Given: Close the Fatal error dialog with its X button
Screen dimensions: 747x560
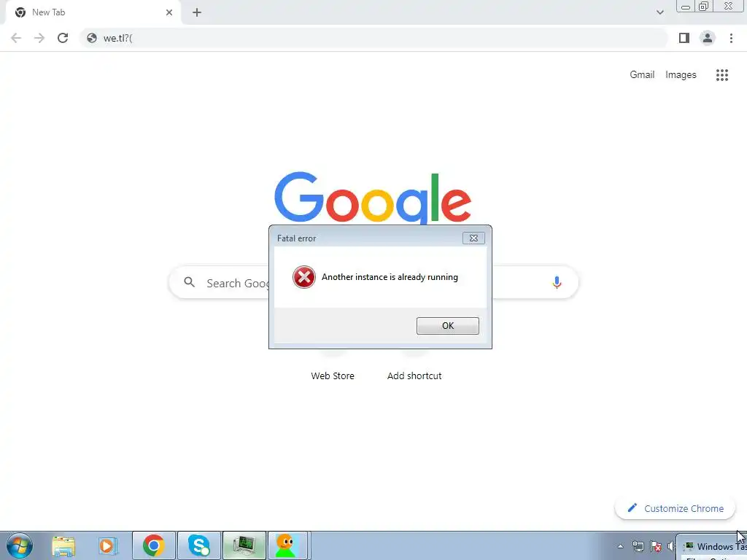Looking at the screenshot, I should point(473,238).
